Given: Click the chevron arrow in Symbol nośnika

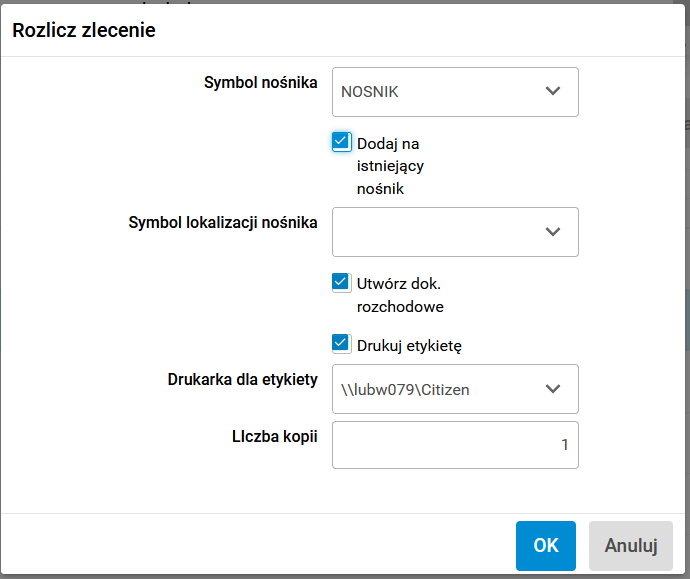Looking at the screenshot, I should pos(553,92).
